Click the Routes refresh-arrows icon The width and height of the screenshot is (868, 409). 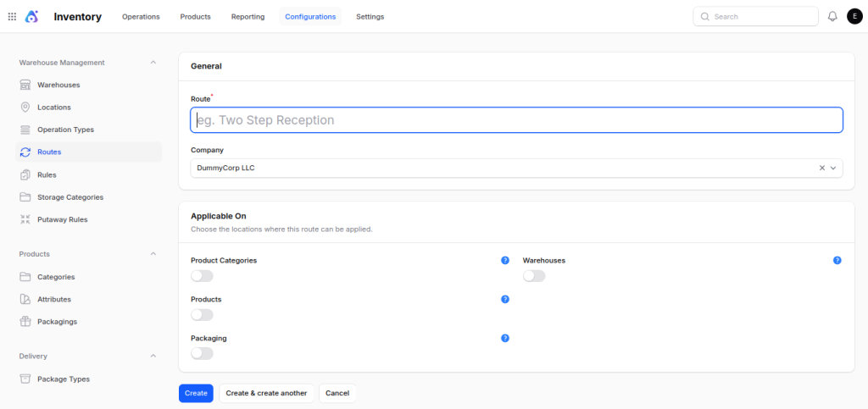point(25,152)
